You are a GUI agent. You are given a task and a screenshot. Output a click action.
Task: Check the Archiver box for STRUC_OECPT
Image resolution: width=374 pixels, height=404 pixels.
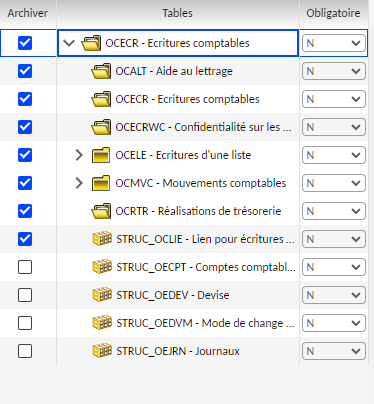[x=25, y=267]
